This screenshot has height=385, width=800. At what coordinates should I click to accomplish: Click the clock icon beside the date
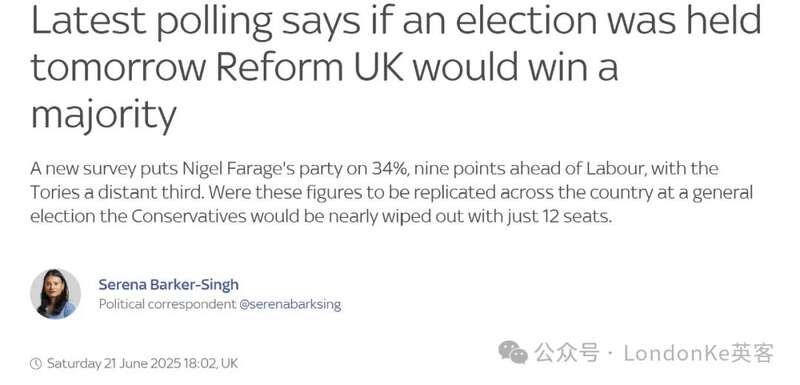tap(36, 364)
